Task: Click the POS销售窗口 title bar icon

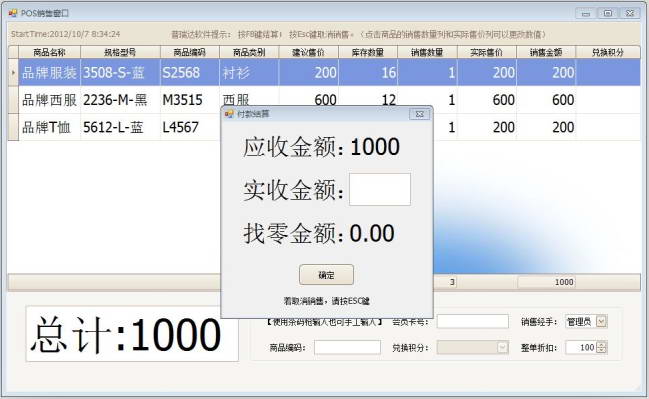Action: (13, 13)
